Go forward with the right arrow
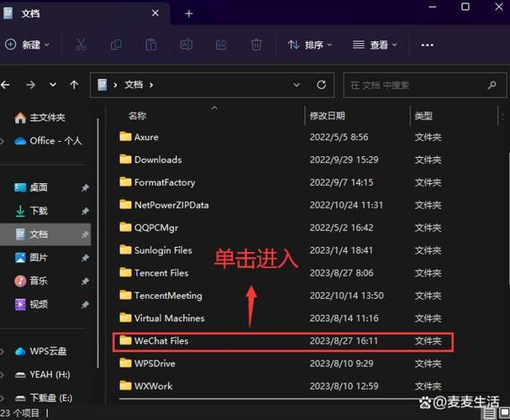 tap(30, 85)
